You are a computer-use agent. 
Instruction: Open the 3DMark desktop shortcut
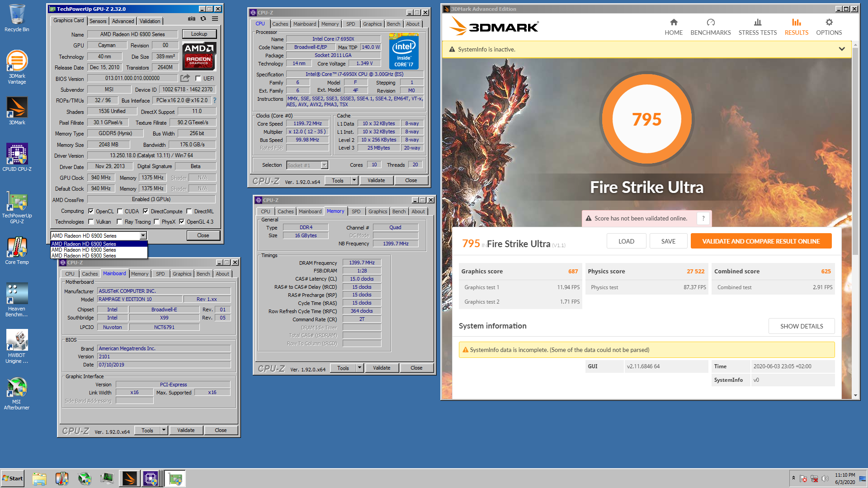tap(17, 111)
